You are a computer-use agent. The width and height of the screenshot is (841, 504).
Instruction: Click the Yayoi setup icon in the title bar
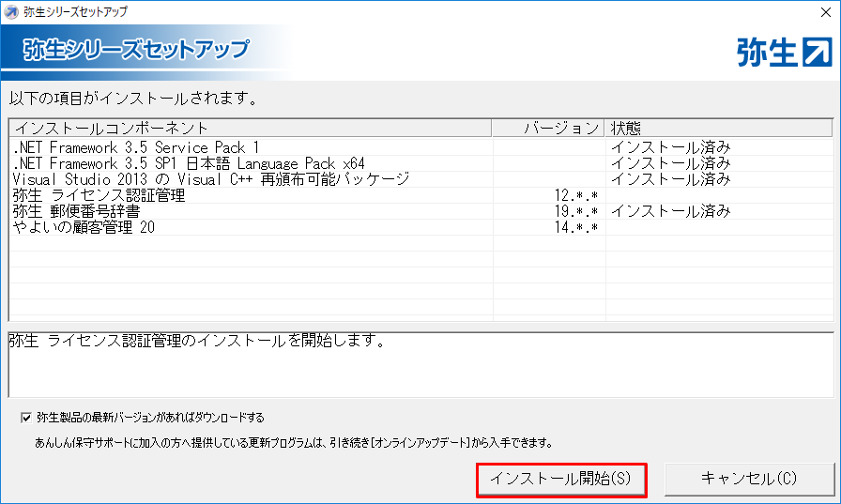[x=11, y=11]
